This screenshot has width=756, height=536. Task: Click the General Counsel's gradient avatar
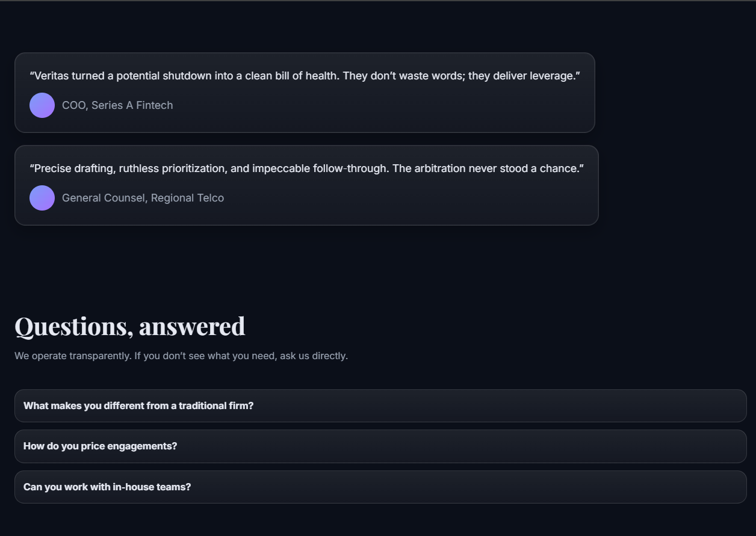pyautogui.click(x=42, y=198)
